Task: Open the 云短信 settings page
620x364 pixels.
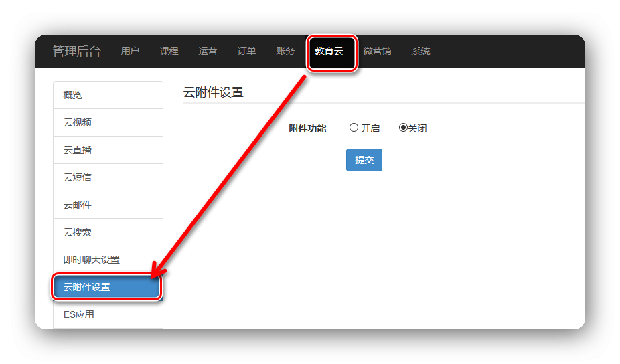Action: 107,177
